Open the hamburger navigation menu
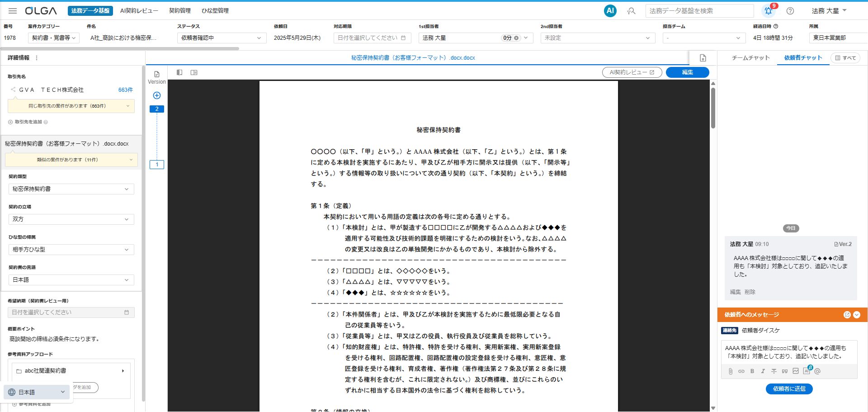This screenshot has height=412, width=868. pyautogui.click(x=13, y=11)
